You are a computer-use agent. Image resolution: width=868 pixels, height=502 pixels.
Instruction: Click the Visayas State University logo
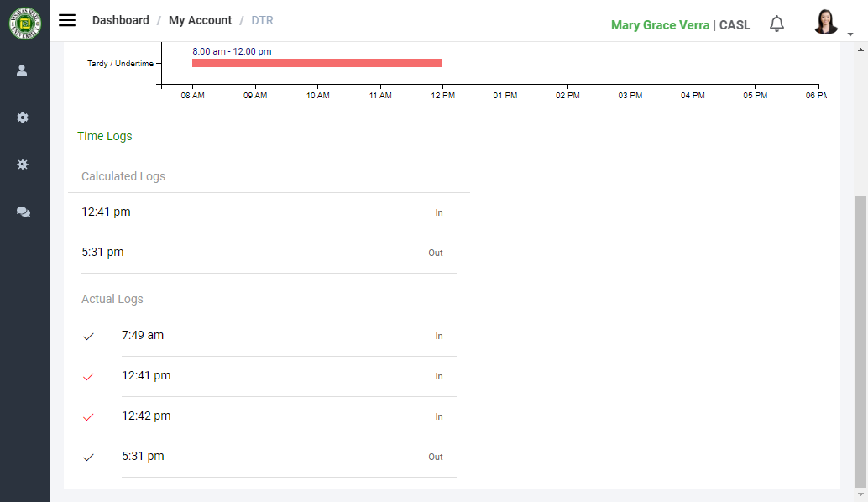(x=24, y=24)
